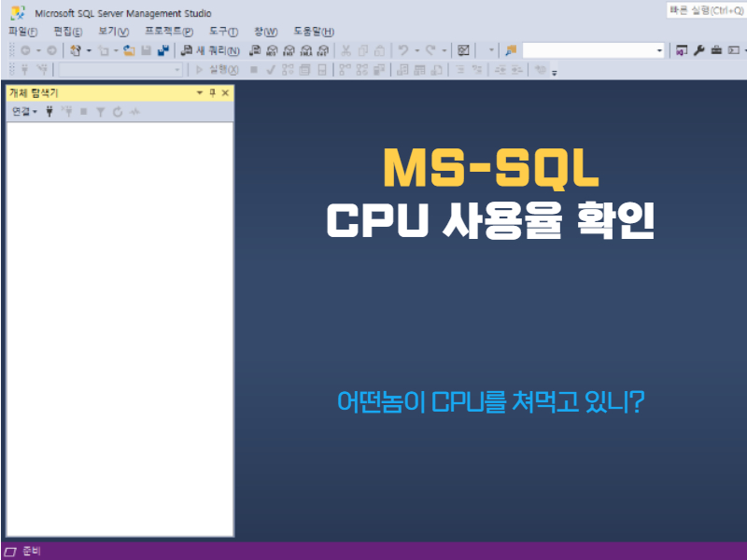Click Object Explorer stop square icon
This screenshot has width=747, height=560.
pos(84,111)
